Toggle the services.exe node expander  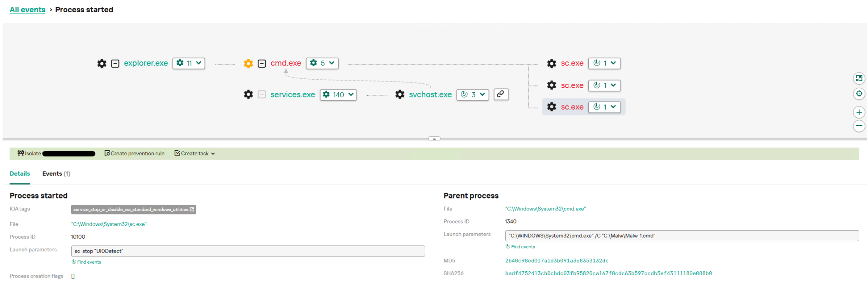[262, 94]
